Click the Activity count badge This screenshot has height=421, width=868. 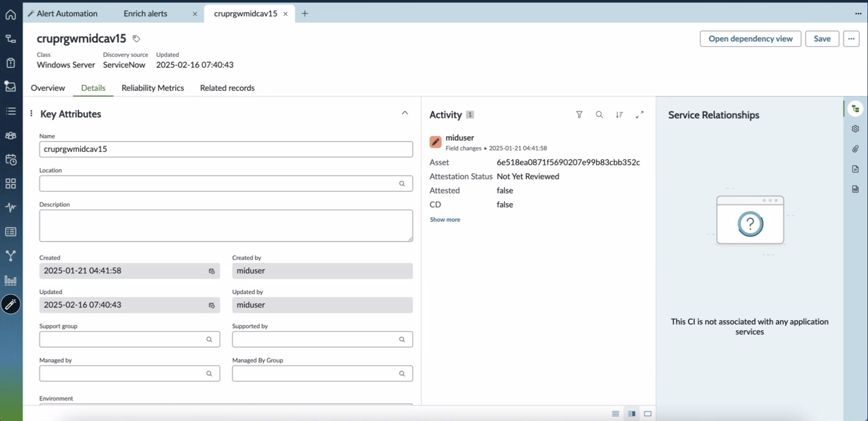point(470,115)
